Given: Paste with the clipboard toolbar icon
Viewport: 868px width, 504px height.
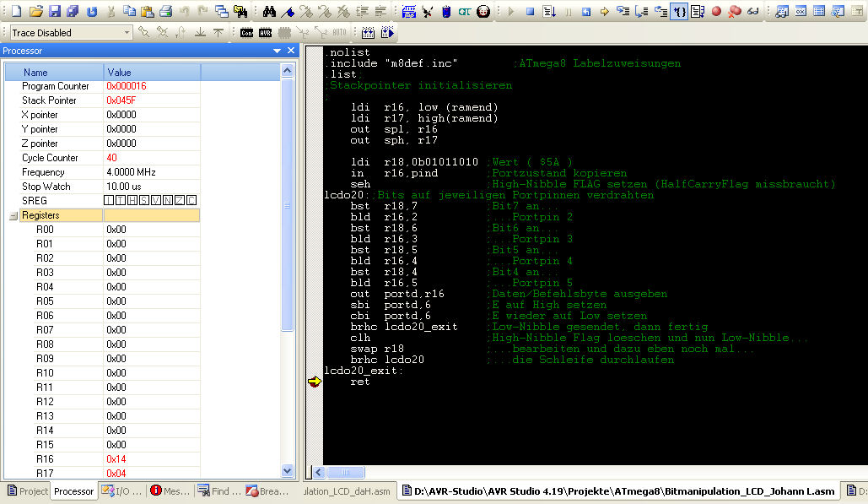Looking at the screenshot, I should click(148, 11).
